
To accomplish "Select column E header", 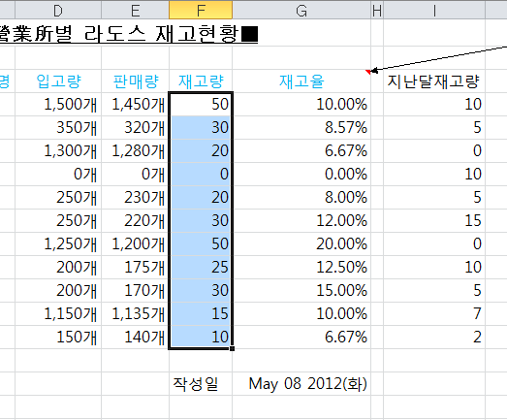I will tap(135, 11).
